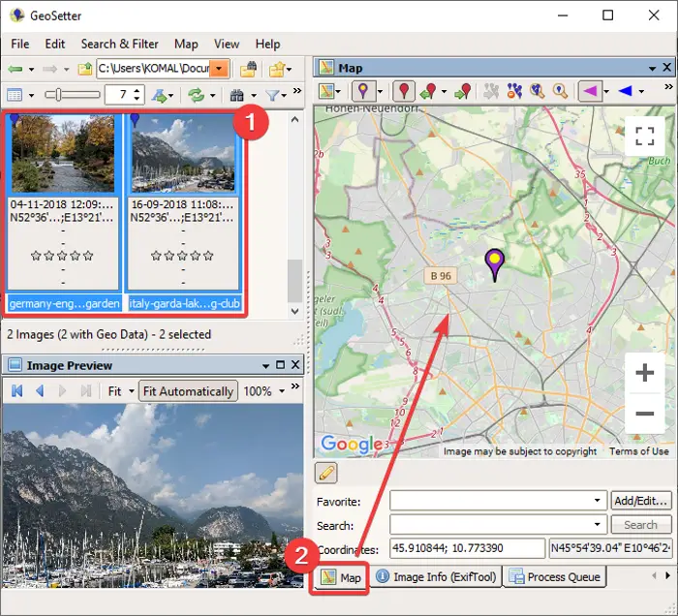Image resolution: width=678 pixels, height=616 pixels.
Task: Open the Search & Filter menu
Action: [120, 45]
